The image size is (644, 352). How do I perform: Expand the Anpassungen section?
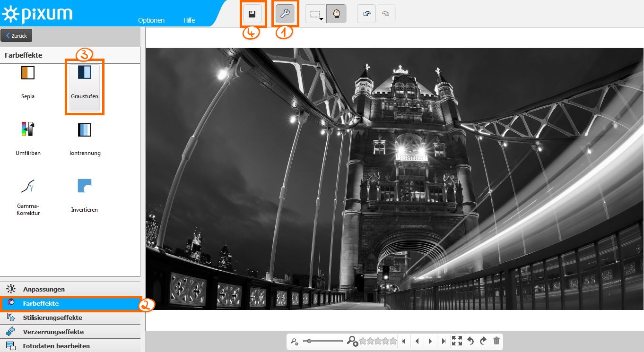(44, 289)
